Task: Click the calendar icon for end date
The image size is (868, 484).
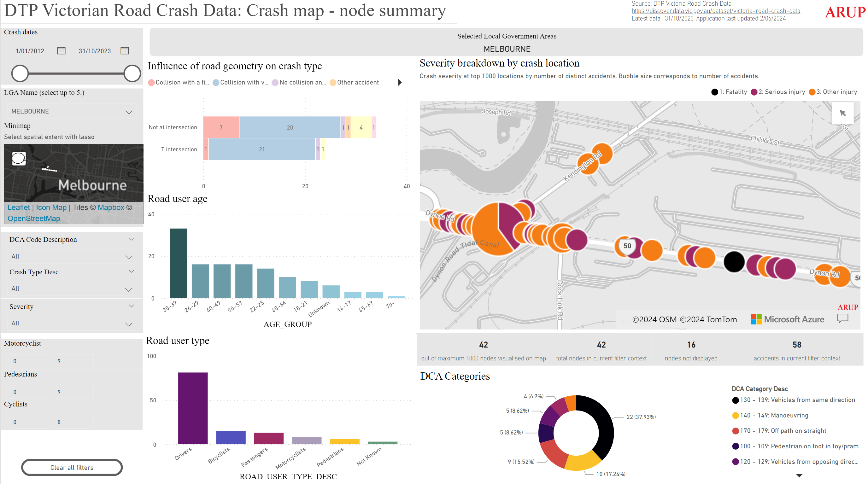Action: 125,51
